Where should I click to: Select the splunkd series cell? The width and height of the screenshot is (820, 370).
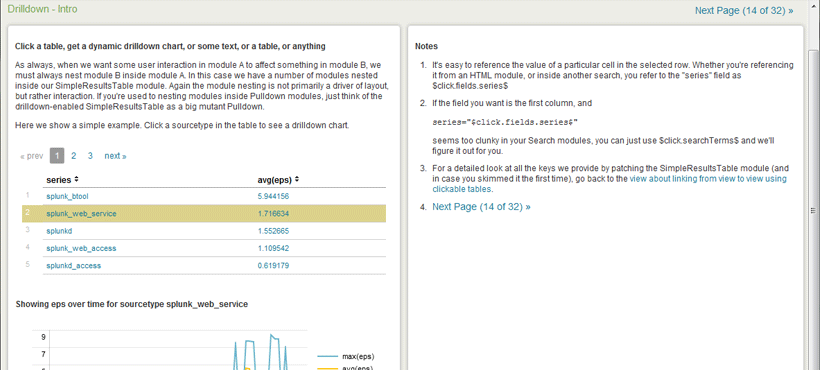[x=59, y=231]
